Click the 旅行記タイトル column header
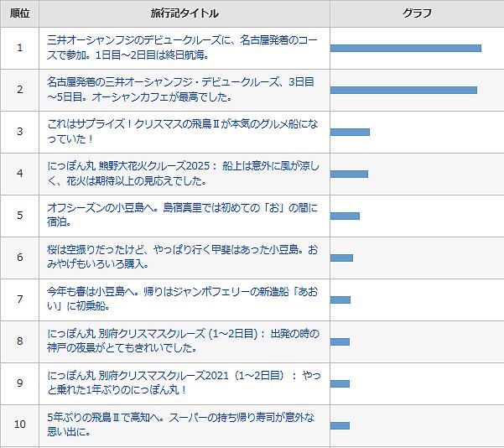This screenshot has width=504, height=448. tap(184, 13)
